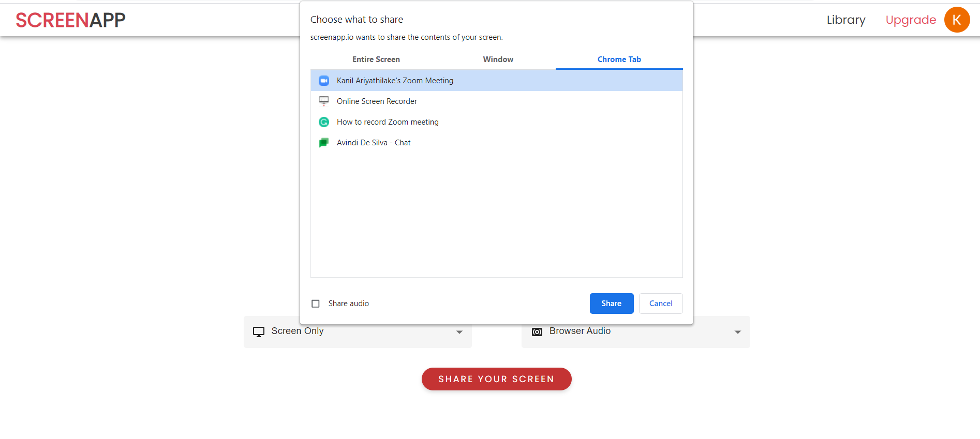This screenshot has height=439, width=980.
Task: Cancel the share dialog
Action: 661,304
